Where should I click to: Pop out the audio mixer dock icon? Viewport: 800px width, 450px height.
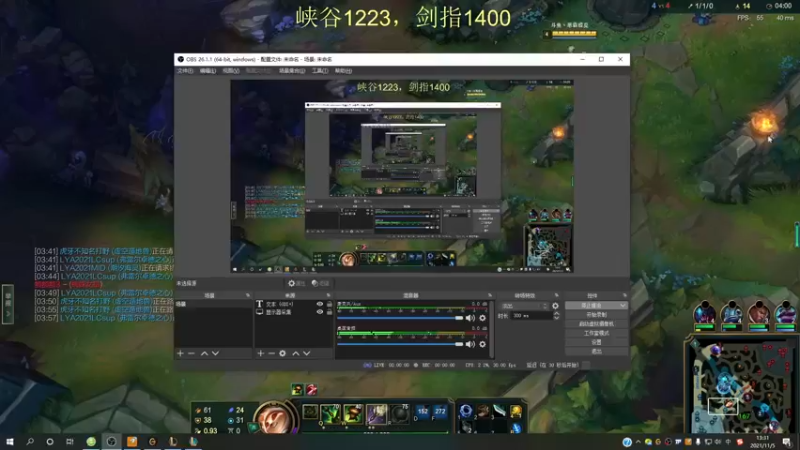(490, 295)
